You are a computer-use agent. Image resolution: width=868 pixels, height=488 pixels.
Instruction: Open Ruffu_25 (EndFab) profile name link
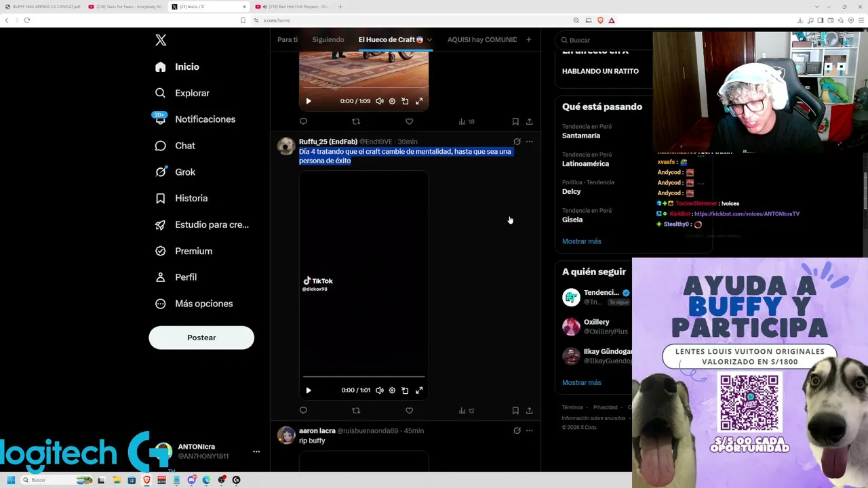[x=328, y=142]
